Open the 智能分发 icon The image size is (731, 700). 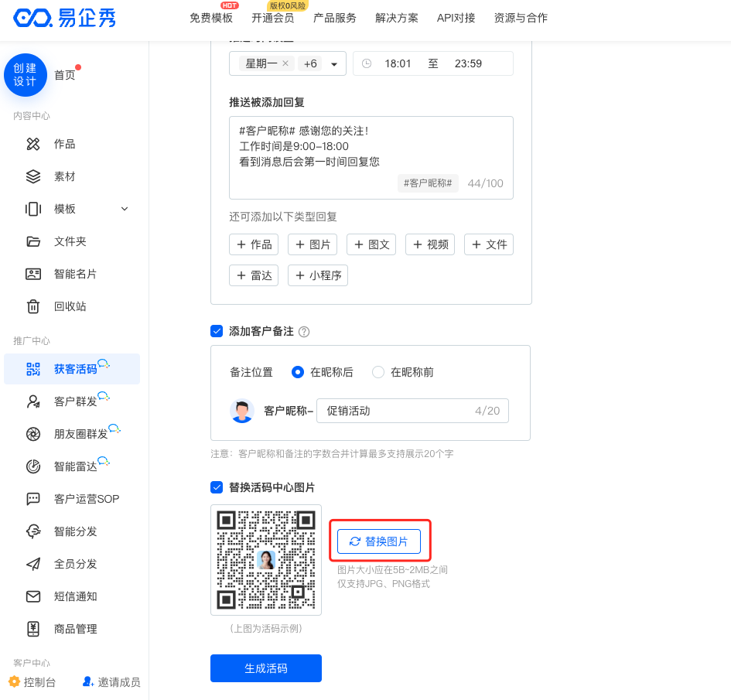click(x=33, y=531)
